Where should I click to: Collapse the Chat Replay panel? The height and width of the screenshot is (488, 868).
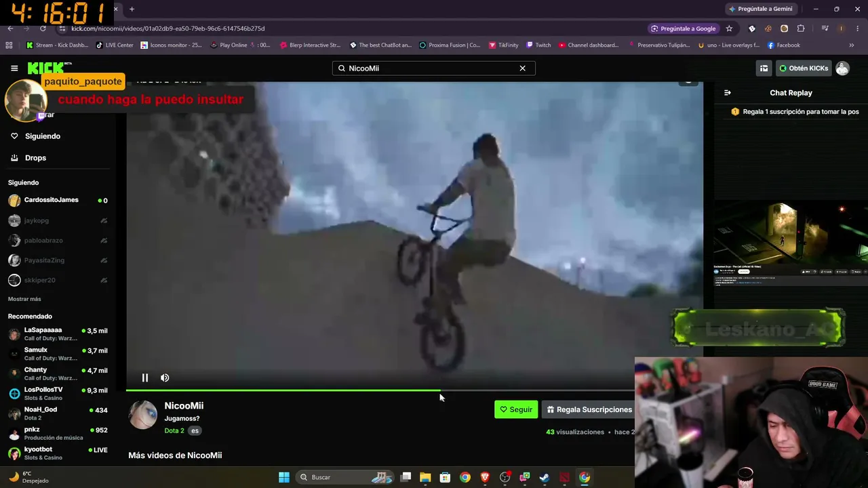pos(728,93)
